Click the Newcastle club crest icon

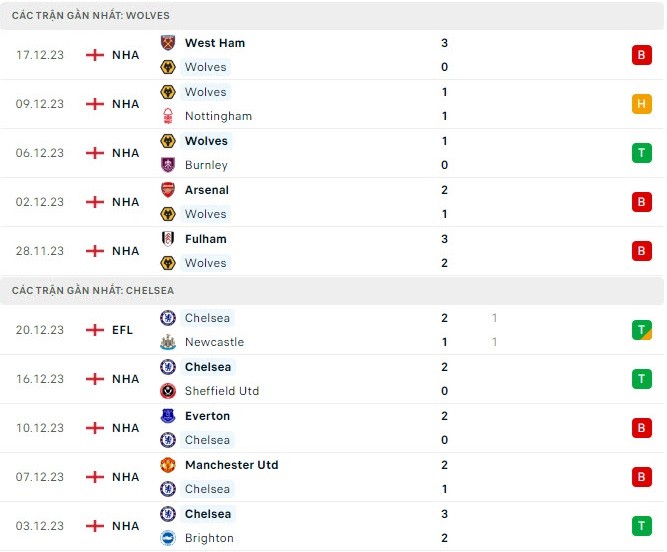167,342
